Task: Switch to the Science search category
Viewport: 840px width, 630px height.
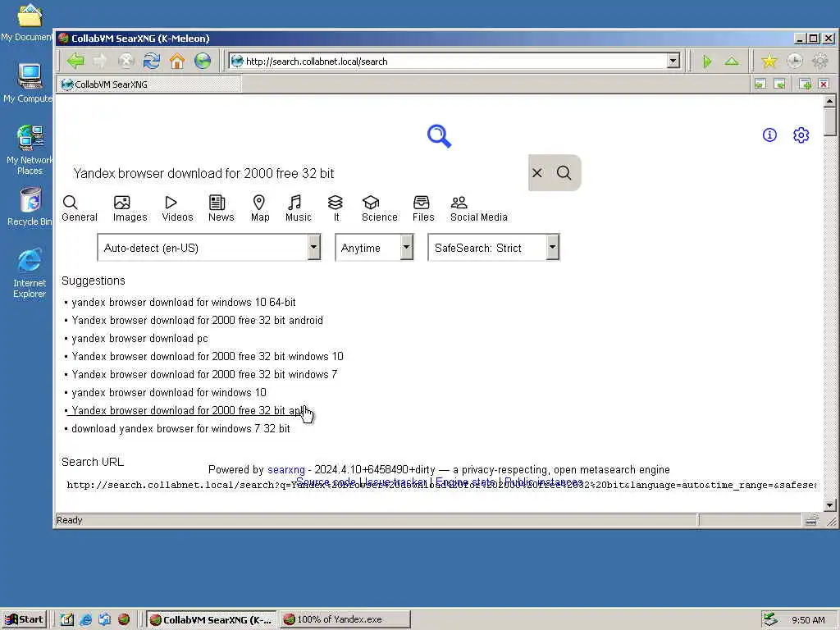Action: click(x=379, y=209)
